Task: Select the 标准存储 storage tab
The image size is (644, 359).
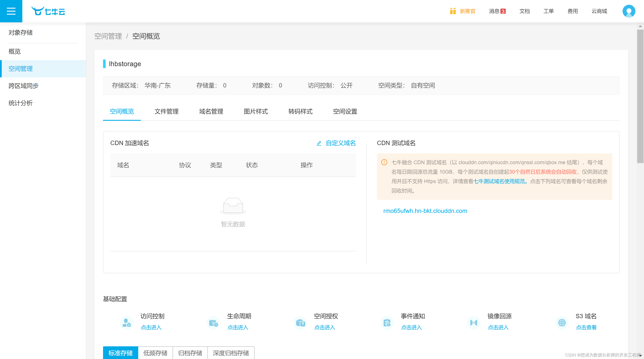Action: [120, 353]
